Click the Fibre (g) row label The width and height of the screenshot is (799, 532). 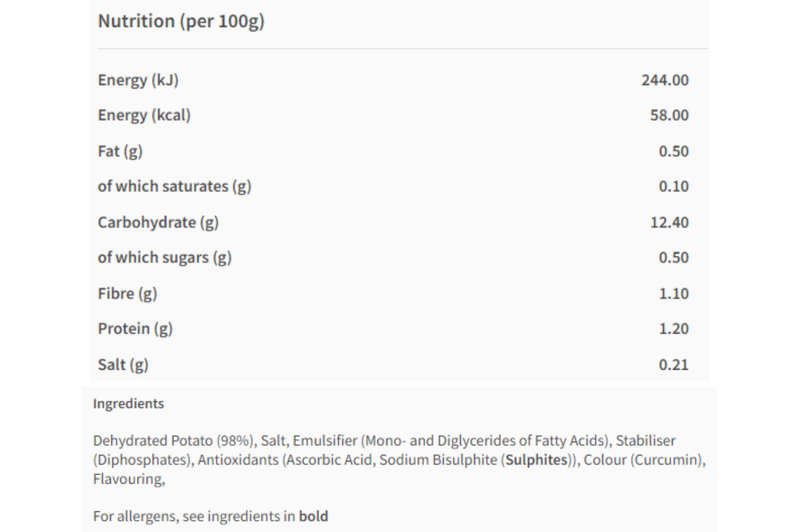[x=127, y=293]
